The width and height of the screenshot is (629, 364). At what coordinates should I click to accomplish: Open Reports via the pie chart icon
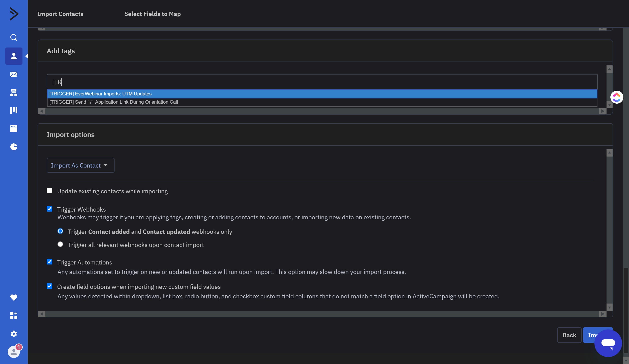click(14, 147)
